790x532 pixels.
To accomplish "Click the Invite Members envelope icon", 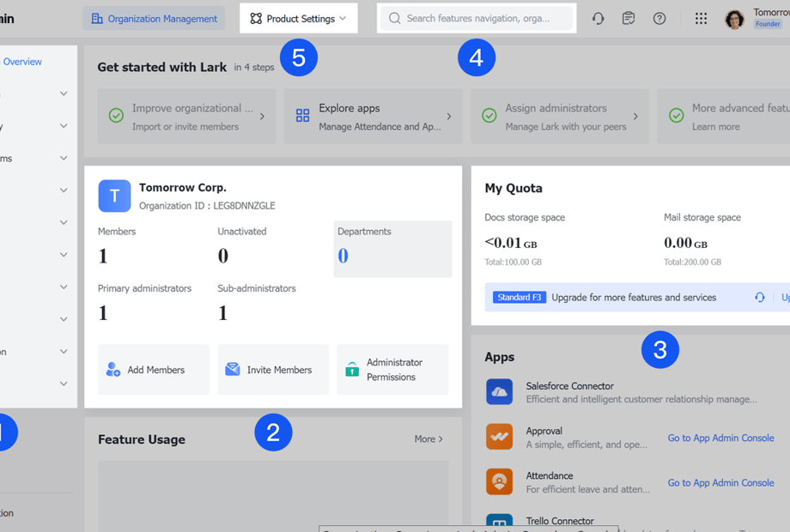I will click(232, 370).
